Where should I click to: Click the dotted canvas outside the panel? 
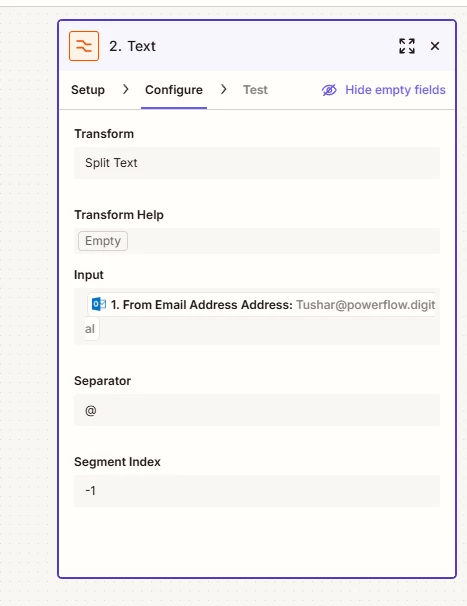(28, 309)
